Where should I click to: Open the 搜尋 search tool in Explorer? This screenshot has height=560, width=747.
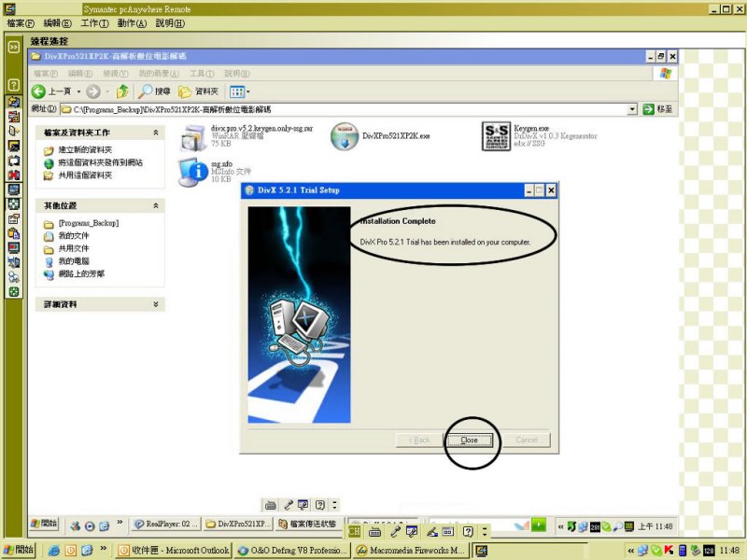coord(154,91)
